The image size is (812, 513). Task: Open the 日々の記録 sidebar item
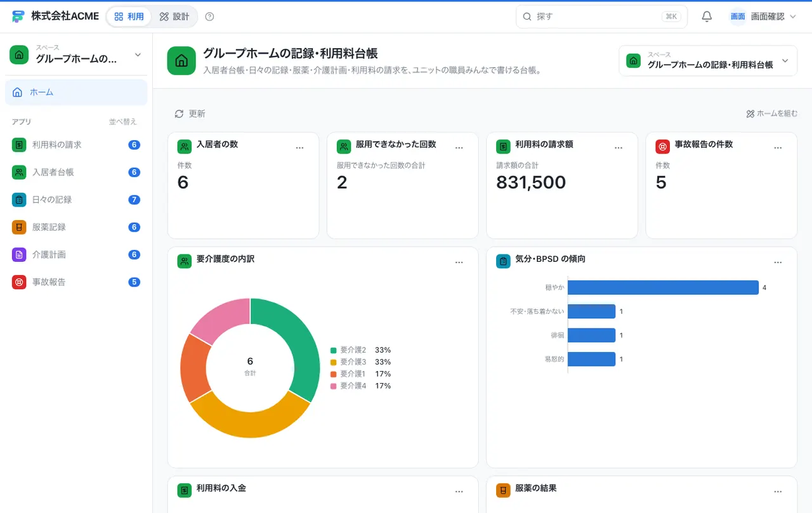coord(76,199)
